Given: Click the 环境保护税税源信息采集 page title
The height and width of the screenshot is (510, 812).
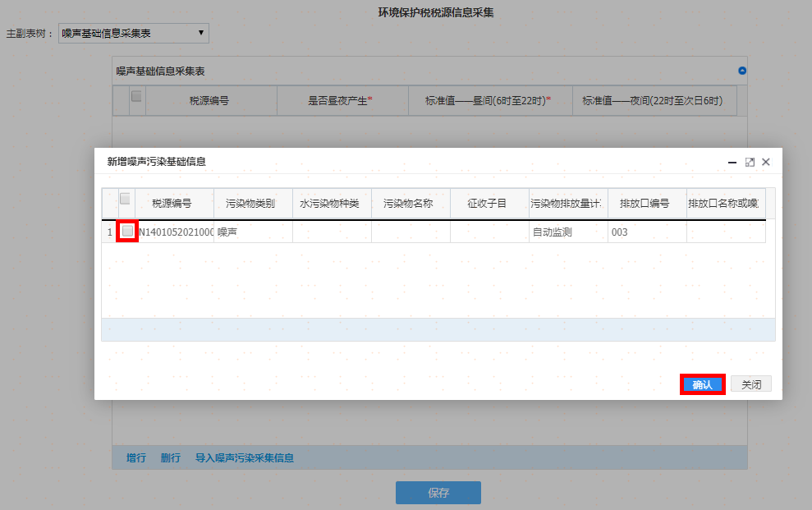Looking at the screenshot, I should point(435,12).
